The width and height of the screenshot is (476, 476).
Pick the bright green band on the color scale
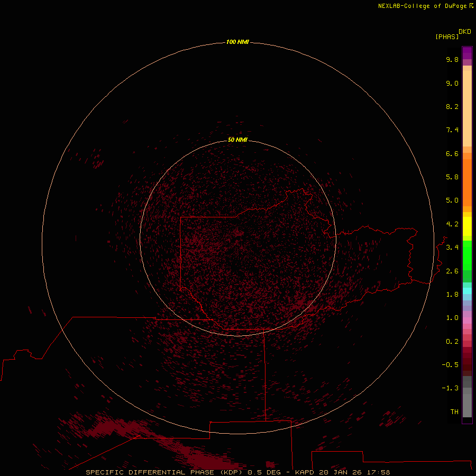[467, 255]
